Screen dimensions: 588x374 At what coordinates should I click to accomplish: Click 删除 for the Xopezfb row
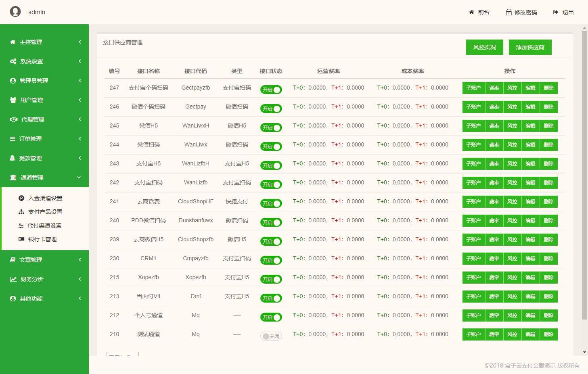[548, 278]
